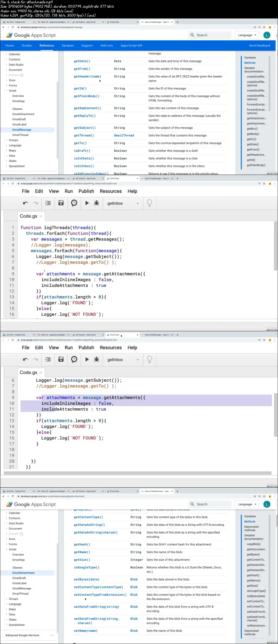Open the getHeader(name) method link
Viewport: 278px width, 644px height.
[87, 76]
